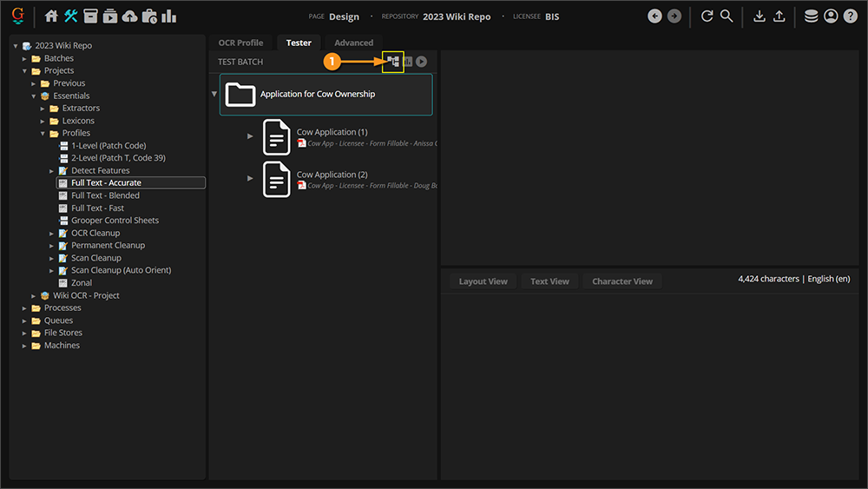Expand the Detect Features profile arrow
Image resolution: width=868 pixels, height=489 pixels.
51,171
